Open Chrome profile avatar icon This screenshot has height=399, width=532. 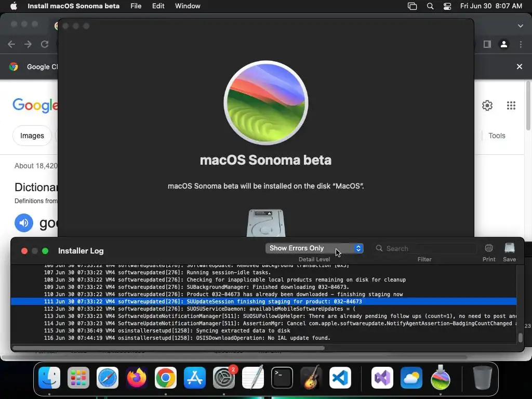504,44
